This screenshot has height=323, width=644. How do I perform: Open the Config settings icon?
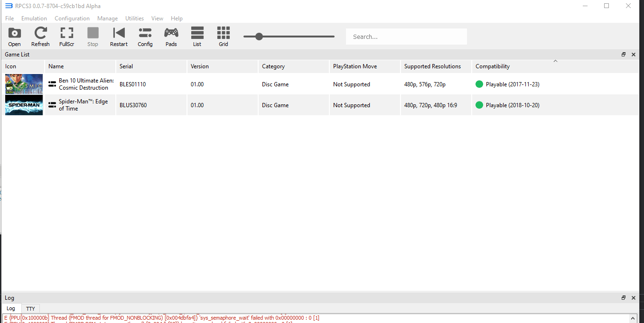145,37
